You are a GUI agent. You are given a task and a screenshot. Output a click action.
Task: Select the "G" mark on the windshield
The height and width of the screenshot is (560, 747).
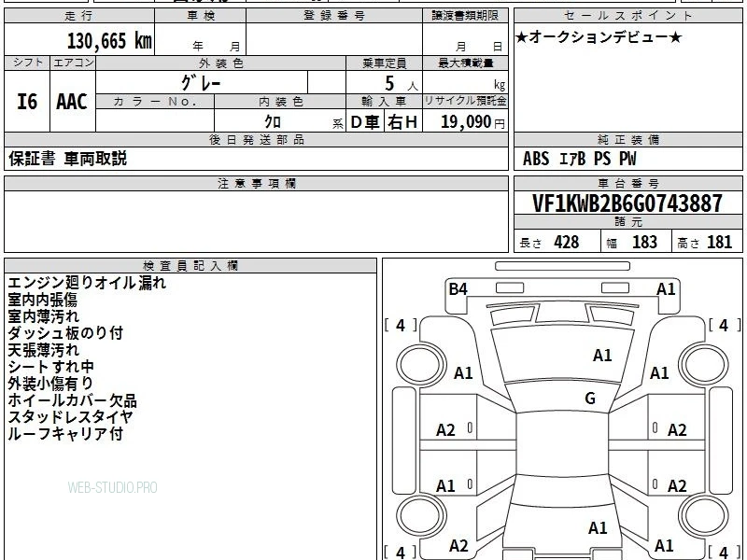click(x=590, y=398)
